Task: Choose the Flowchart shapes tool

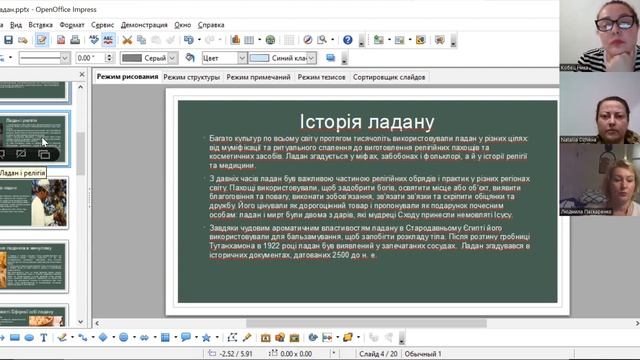Action: pos(165,338)
